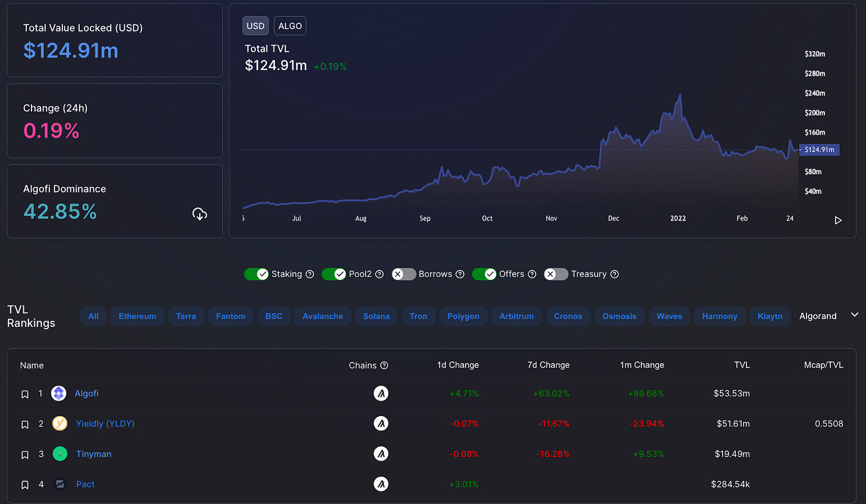Click Algofi Dominance value 42.85%

click(x=60, y=212)
